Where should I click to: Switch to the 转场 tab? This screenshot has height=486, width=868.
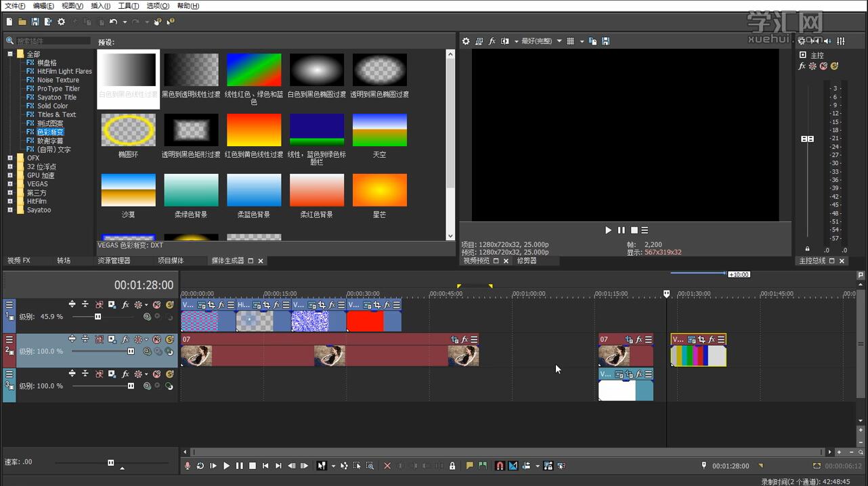(x=64, y=261)
